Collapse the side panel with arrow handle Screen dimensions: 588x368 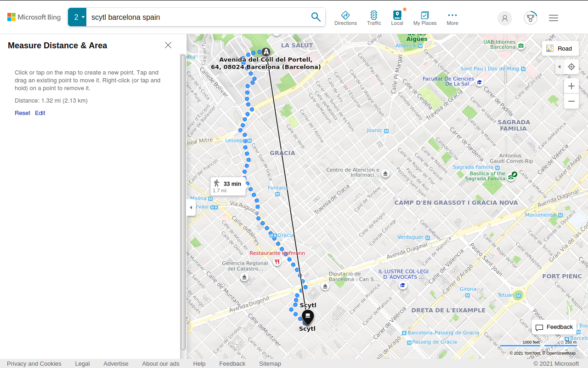tap(191, 207)
